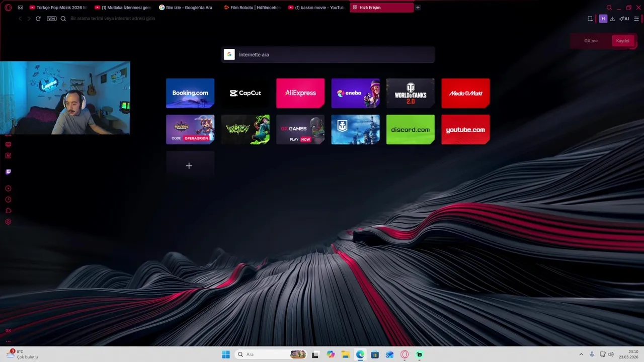Click the address bar search magnifier icon

click(x=63, y=19)
